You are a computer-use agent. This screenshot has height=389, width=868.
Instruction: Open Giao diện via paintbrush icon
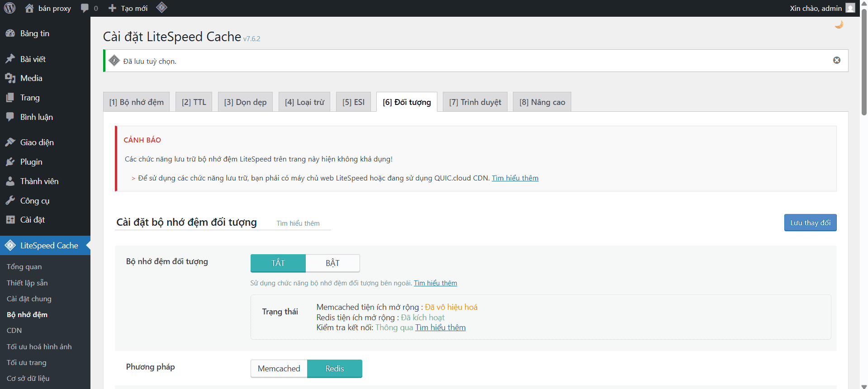pyautogui.click(x=10, y=142)
